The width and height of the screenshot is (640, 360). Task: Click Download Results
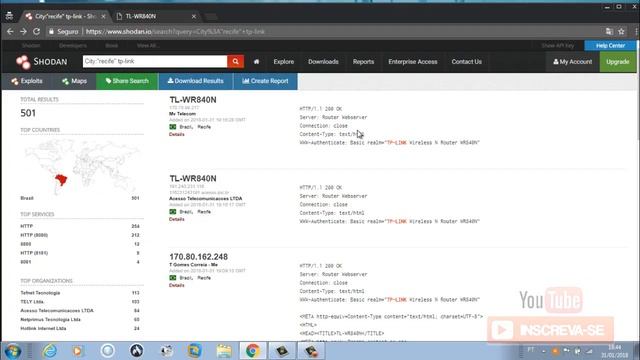[196, 81]
